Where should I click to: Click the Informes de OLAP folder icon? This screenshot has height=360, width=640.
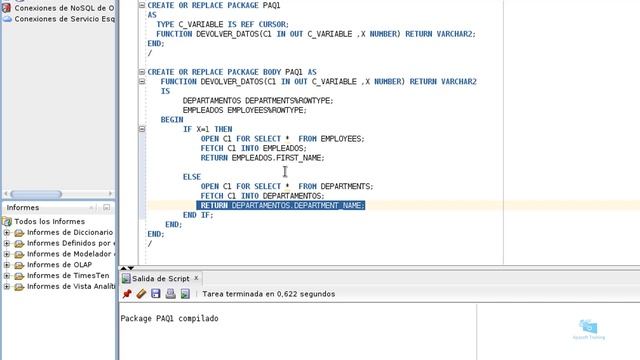pos(19,265)
